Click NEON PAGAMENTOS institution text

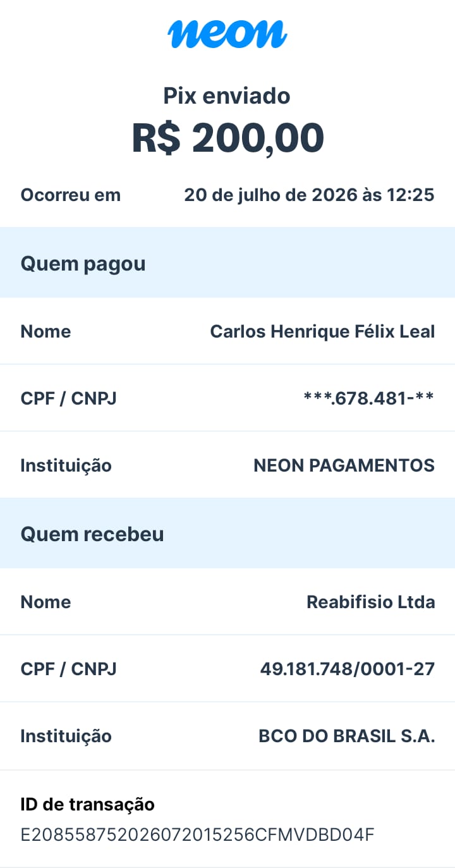coord(344,466)
